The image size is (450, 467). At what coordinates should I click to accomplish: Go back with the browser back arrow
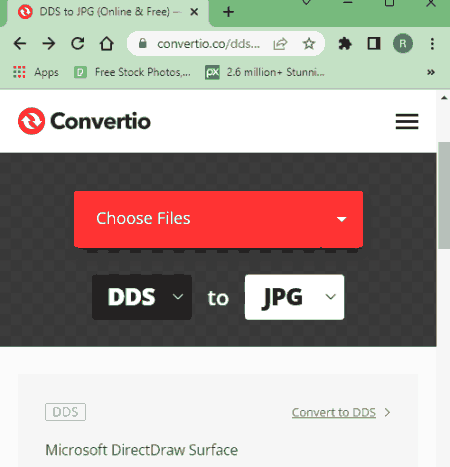click(20, 44)
